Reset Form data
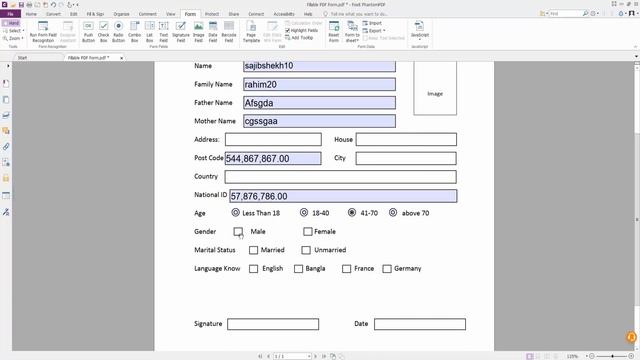 click(x=334, y=31)
